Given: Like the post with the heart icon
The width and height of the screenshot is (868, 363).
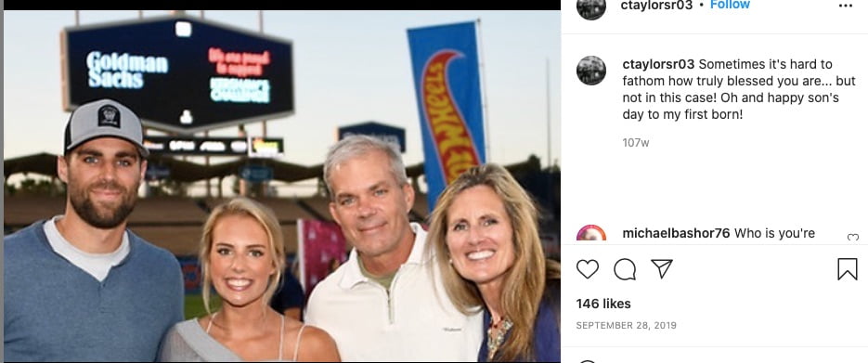Looking at the screenshot, I should coord(588,269).
